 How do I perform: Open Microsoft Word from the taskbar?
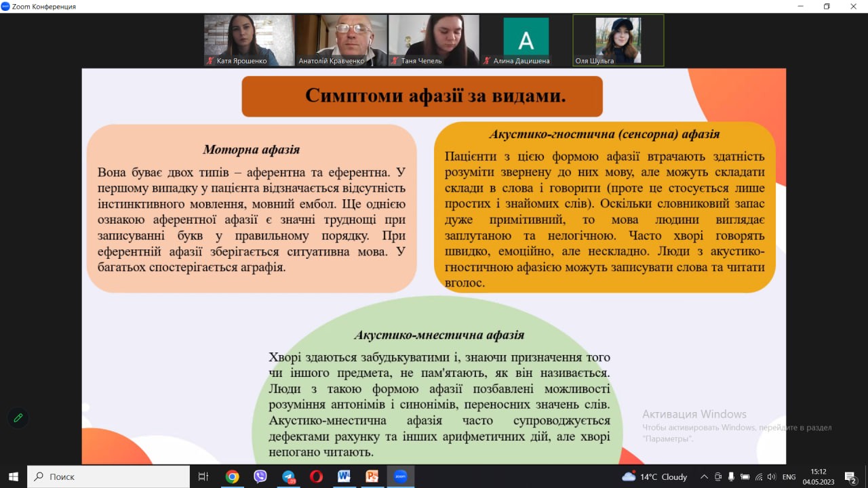tap(344, 476)
